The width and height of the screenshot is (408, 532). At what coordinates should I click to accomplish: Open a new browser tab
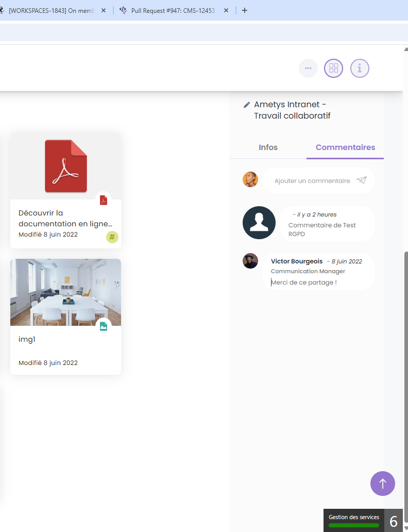click(245, 10)
